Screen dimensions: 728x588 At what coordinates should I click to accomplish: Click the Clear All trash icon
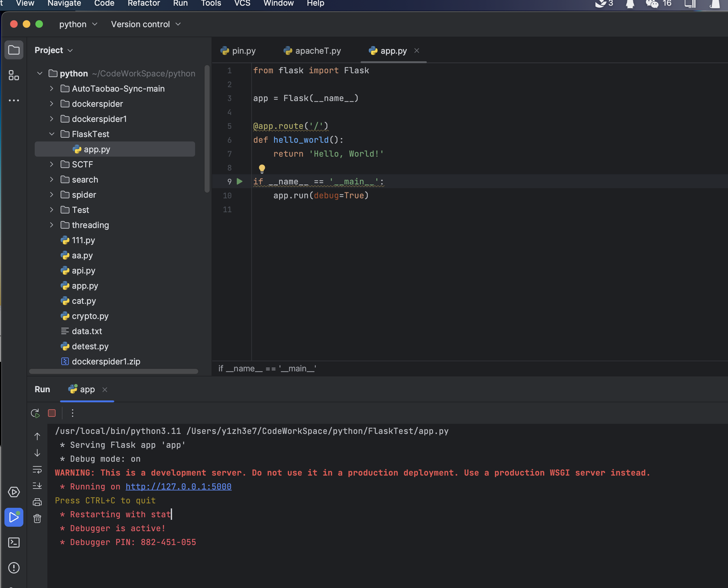coord(37,519)
